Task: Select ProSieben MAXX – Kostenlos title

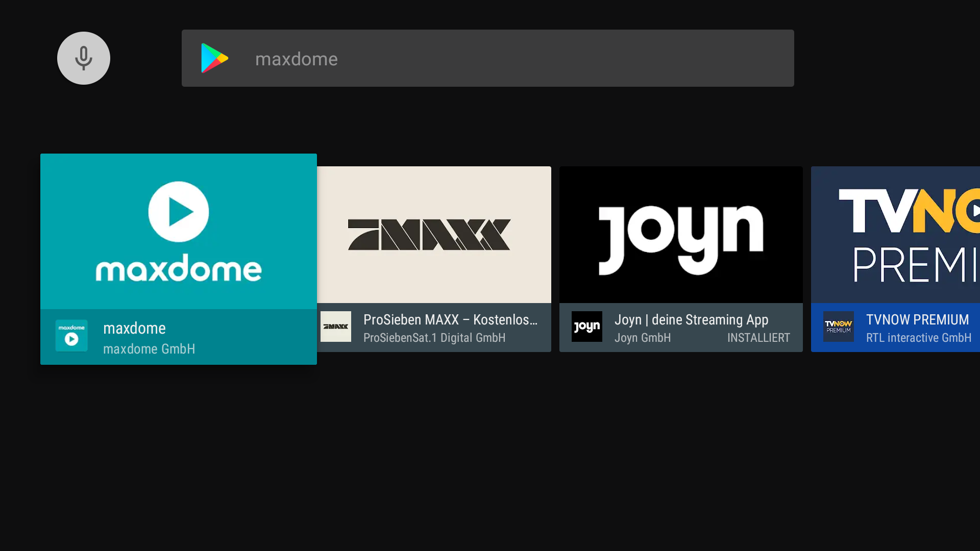Action: (450, 320)
